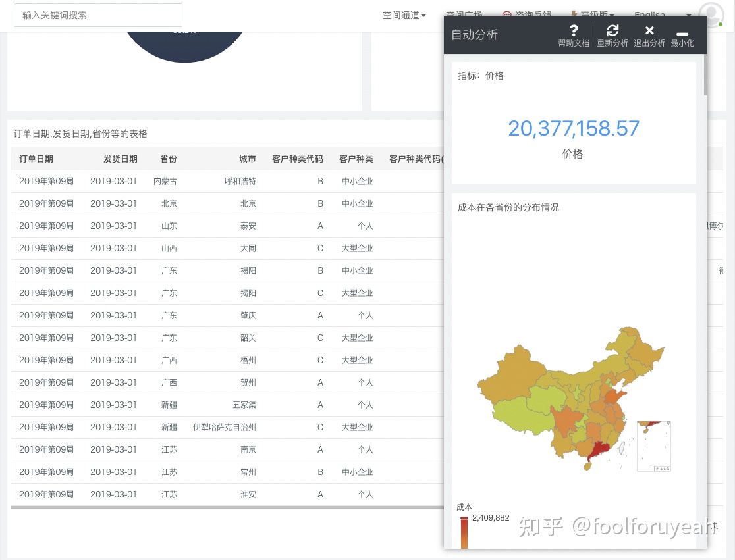735x560 pixels.
Task: Click the 省份 column header
Action: 169,159
